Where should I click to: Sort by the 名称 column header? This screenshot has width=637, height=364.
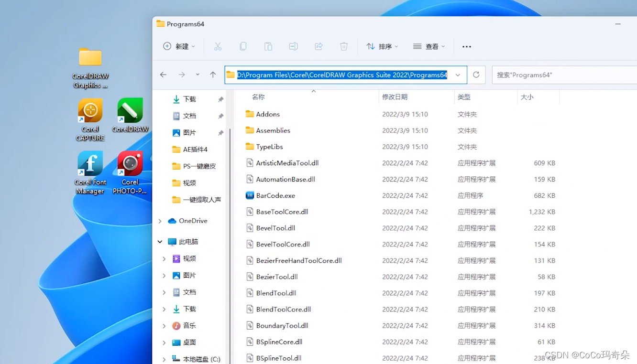[x=258, y=97]
